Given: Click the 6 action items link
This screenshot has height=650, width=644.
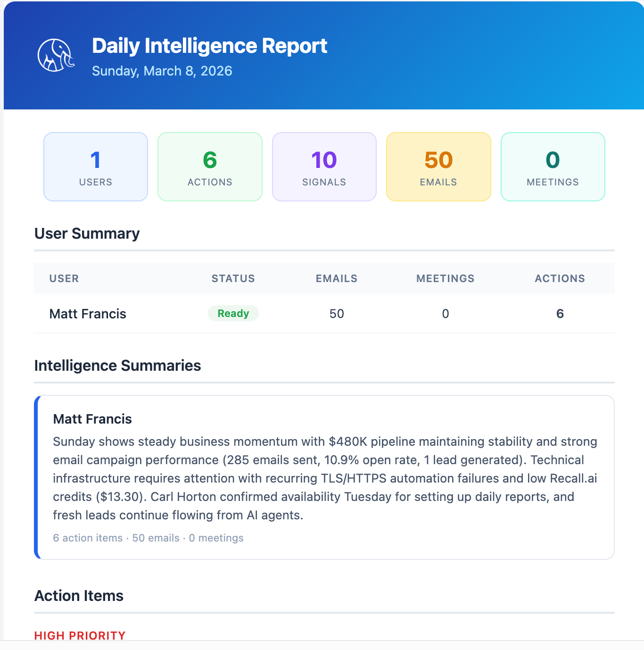Looking at the screenshot, I should coord(87,538).
